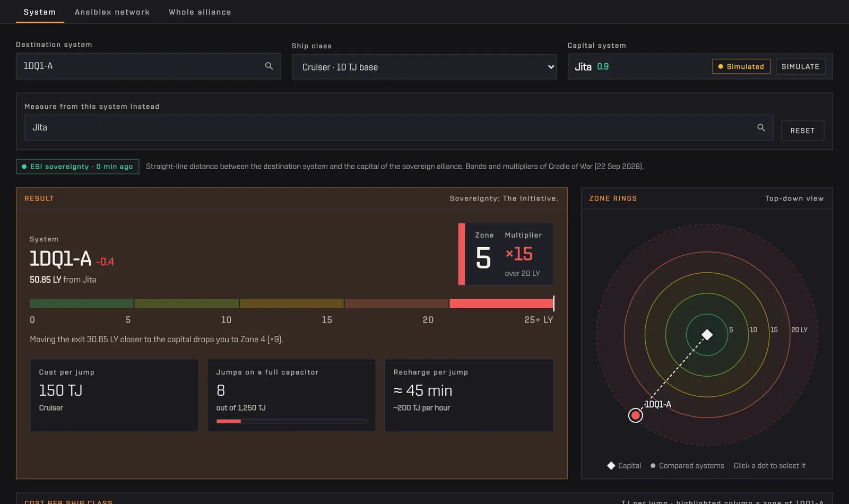Click the 20 LY ring label
Image resolution: width=849 pixels, height=504 pixels.
coord(799,330)
